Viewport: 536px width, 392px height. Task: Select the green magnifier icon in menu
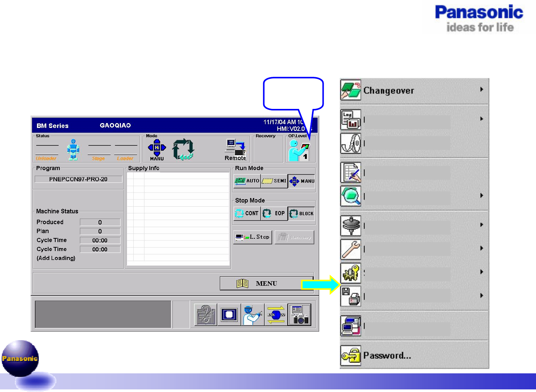click(x=350, y=196)
